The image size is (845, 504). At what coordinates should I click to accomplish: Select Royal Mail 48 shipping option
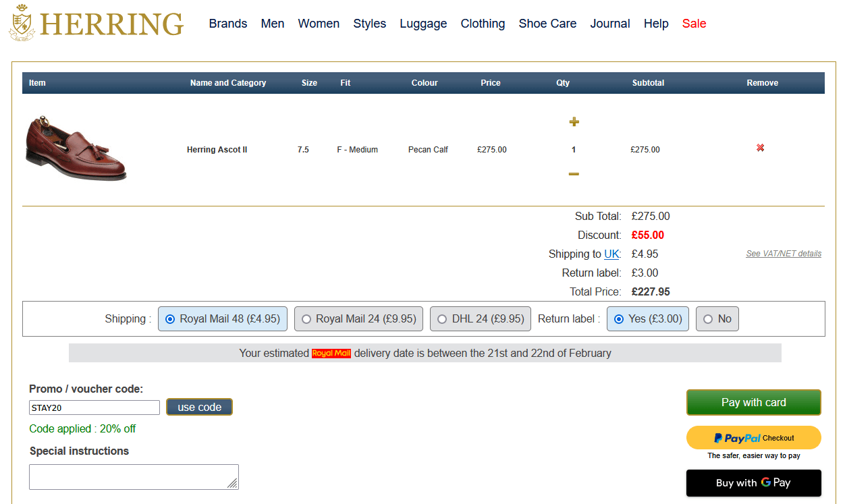(223, 319)
